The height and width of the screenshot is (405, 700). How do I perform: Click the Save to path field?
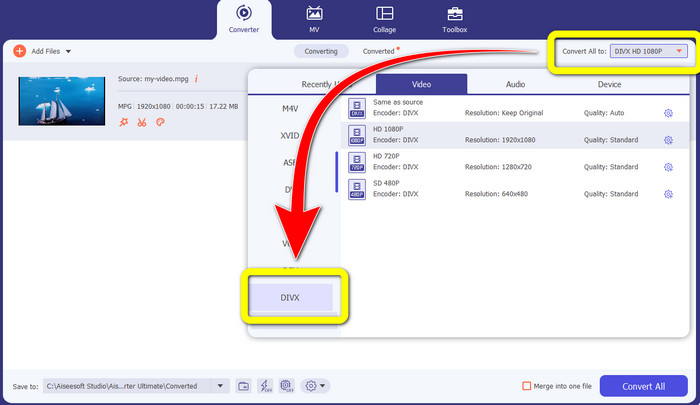click(127, 386)
